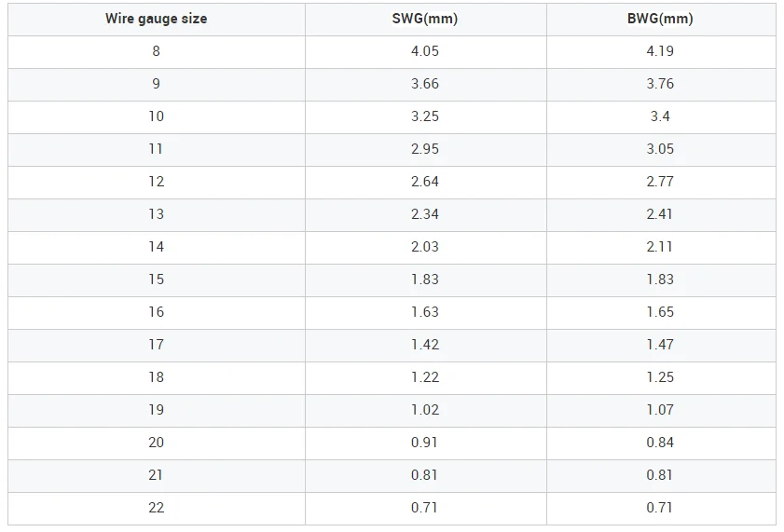Click the BWG value 3.4
The height and width of the screenshot is (532, 784).
(x=659, y=116)
